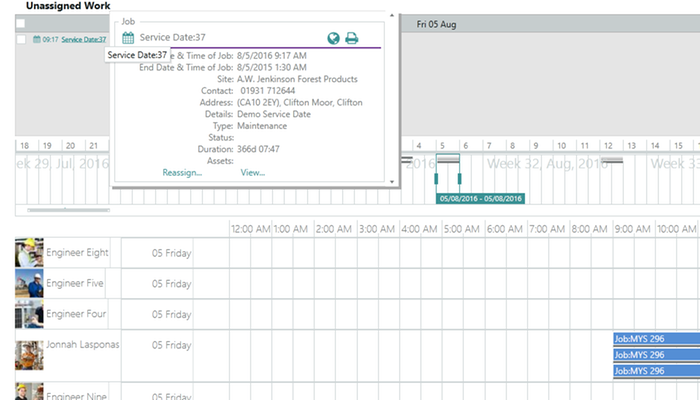Viewport: 700px width, 400px height.
Task: Click Engineer Four's photo thumbnail
Action: click(29, 314)
